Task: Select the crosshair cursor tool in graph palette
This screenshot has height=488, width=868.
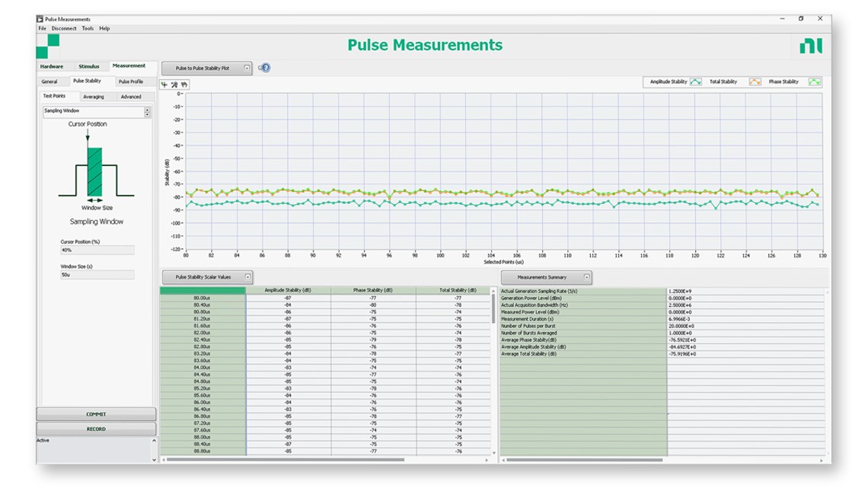Action: 164,85
